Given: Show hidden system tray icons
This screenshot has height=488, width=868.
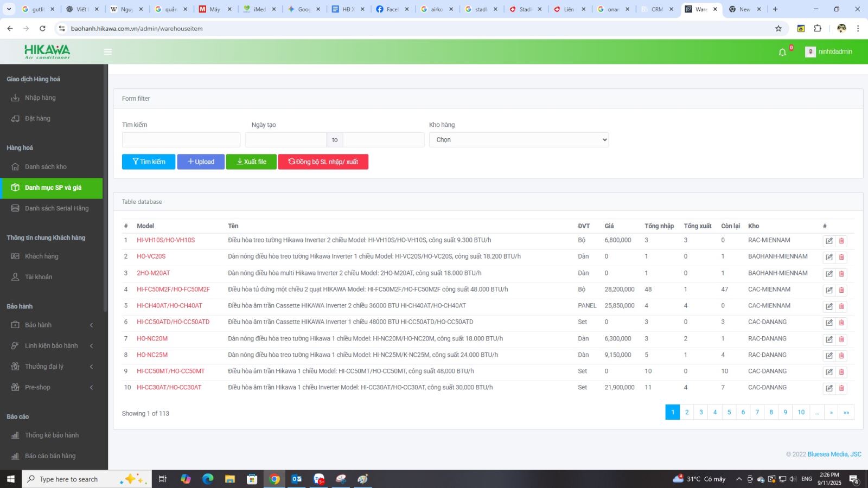Looking at the screenshot, I should (739, 479).
